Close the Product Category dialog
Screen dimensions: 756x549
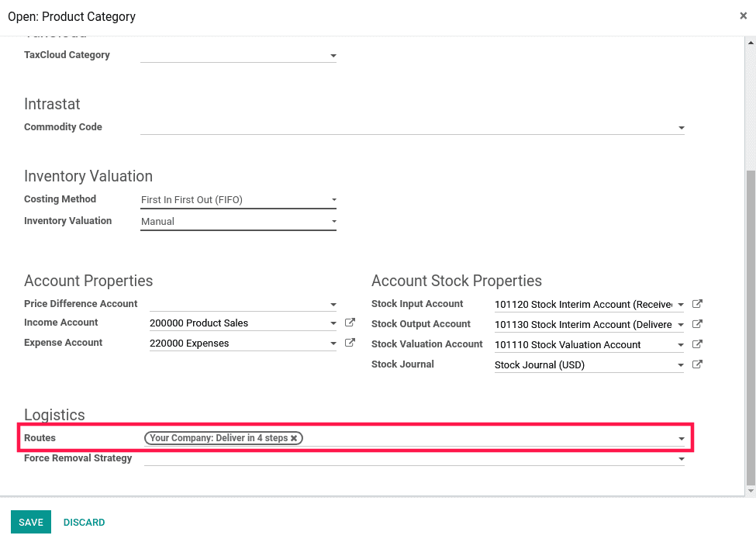(743, 16)
